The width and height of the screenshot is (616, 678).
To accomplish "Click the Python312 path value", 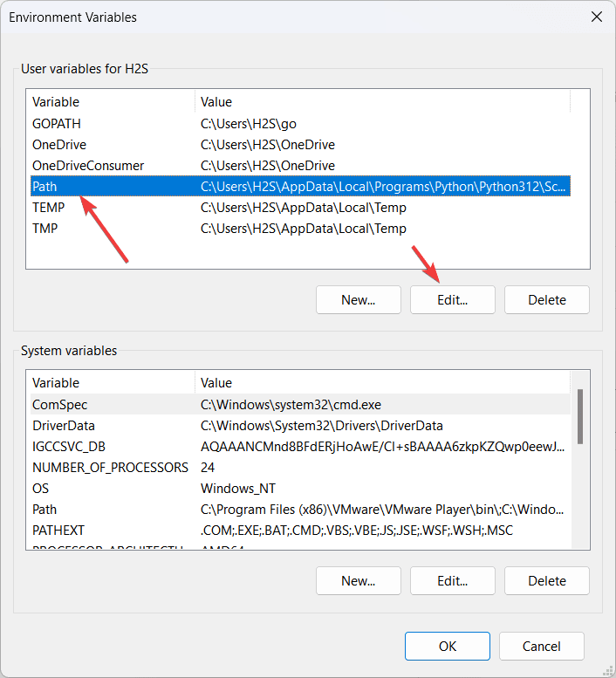I will [x=383, y=187].
